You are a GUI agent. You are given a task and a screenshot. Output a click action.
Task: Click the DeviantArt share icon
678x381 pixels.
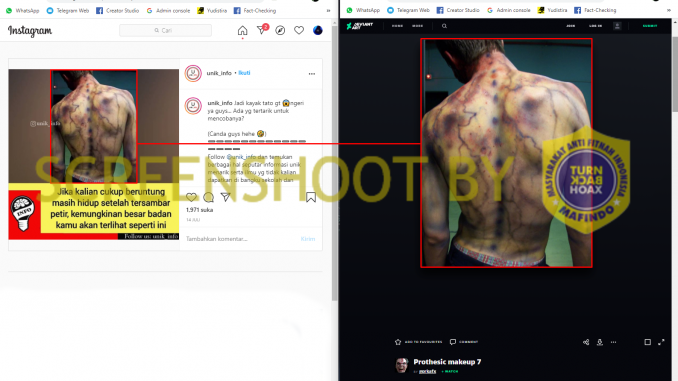tap(586, 342)
